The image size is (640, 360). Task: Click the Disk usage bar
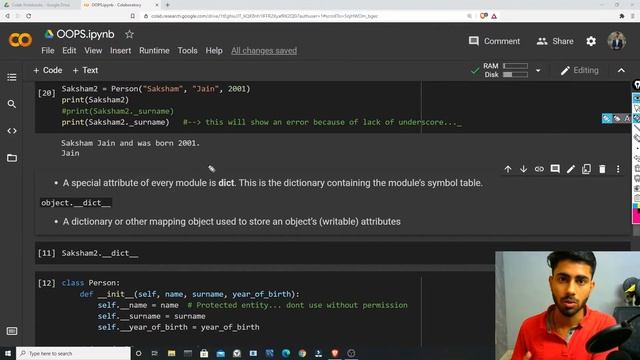[516, 75]
